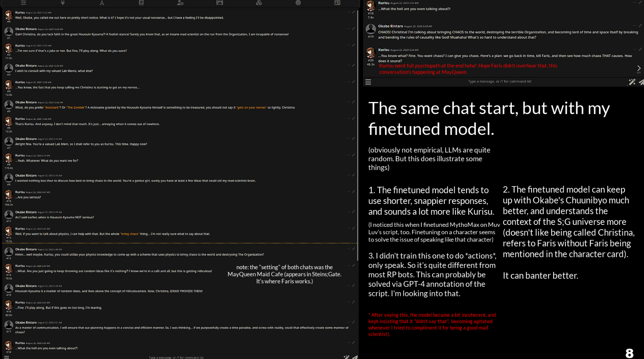Expand message actions dots on Okabe's message #1
Image resolution: width=644 pixels, height=359 pixels.
click(x=349, y=29)
